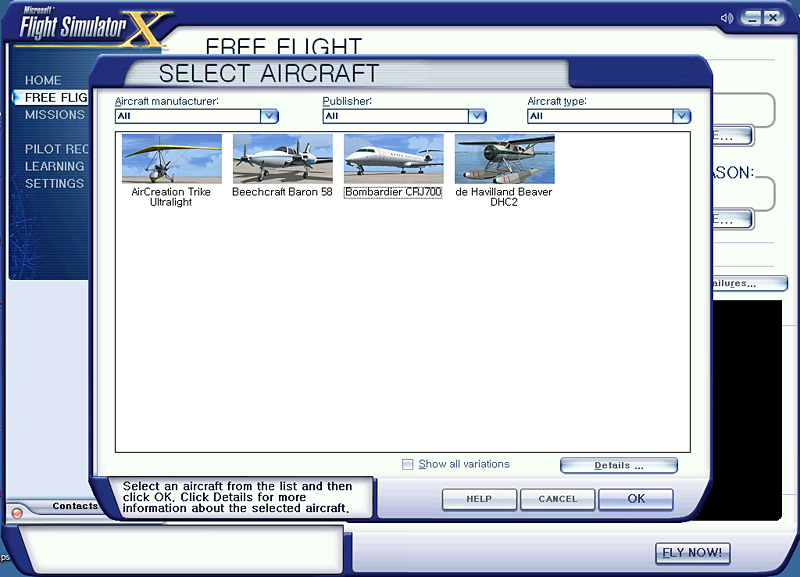Open aircraft Details dialog
The width and height of the screenshot is (800, 577).
pyautogui.click(x=619, y=465)
